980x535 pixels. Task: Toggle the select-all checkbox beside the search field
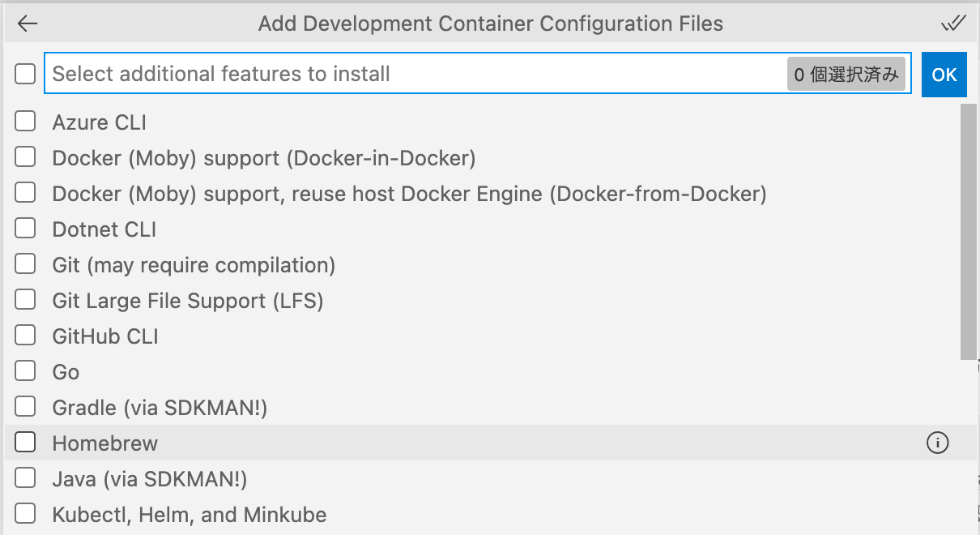coord(25,75)
